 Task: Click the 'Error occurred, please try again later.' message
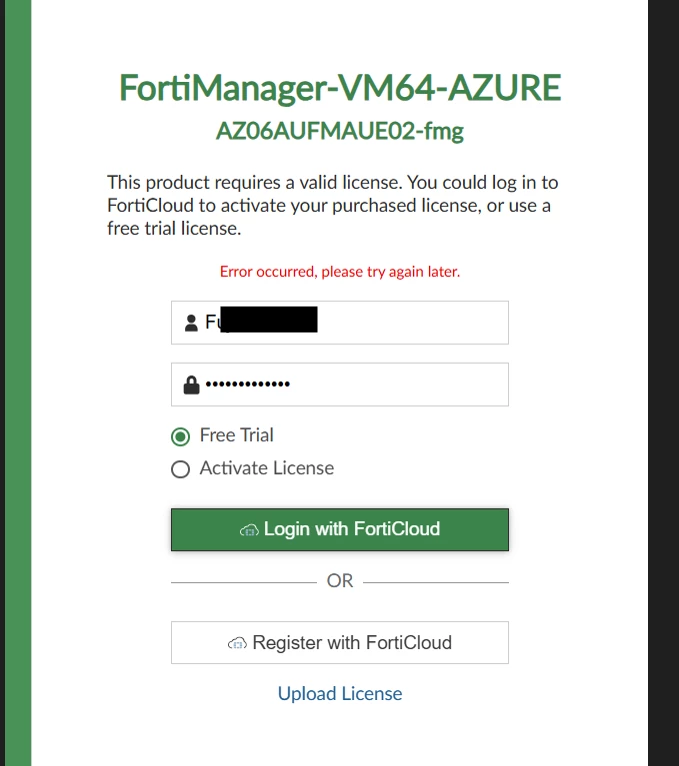pos(340,272)
